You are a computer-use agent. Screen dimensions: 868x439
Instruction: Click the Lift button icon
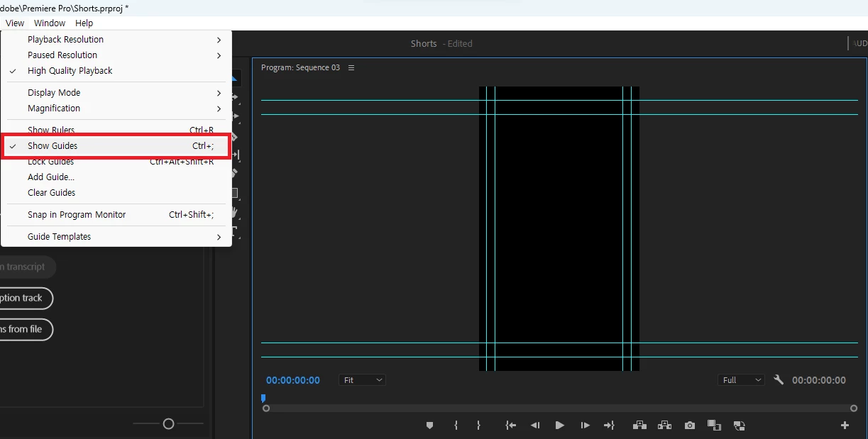coord(639,426)
